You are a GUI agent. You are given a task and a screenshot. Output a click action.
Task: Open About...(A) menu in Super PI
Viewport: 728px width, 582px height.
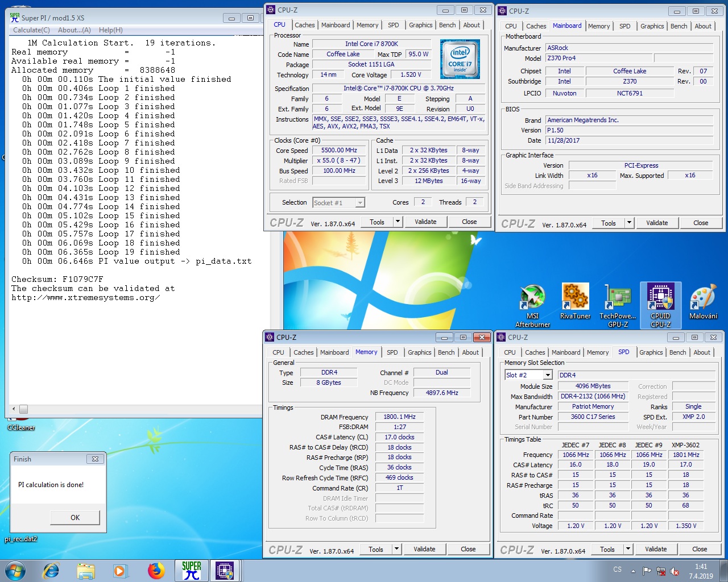(74, 30)
